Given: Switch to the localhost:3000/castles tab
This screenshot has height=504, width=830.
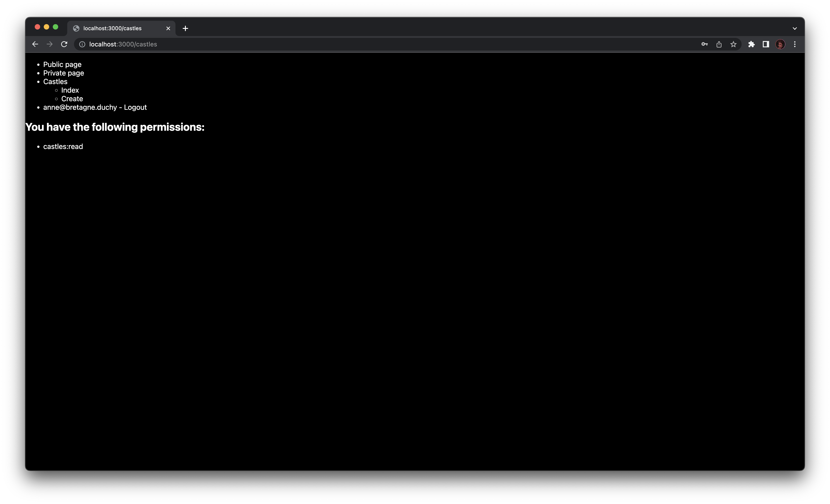Looking at the screenshot, I should [113, 28].
